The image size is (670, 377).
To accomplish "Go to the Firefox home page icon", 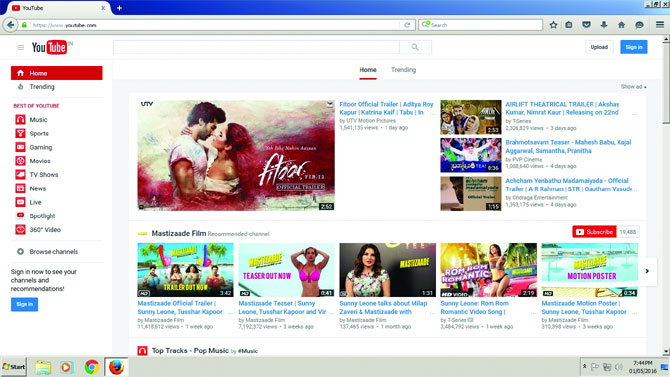I will pyautogui.click(x=621, y=25).
